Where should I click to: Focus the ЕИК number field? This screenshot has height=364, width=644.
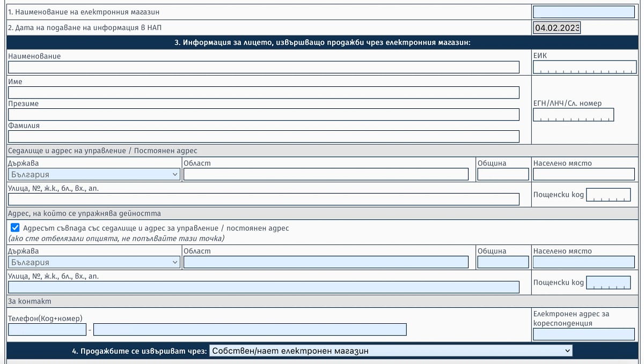(584, 67)
